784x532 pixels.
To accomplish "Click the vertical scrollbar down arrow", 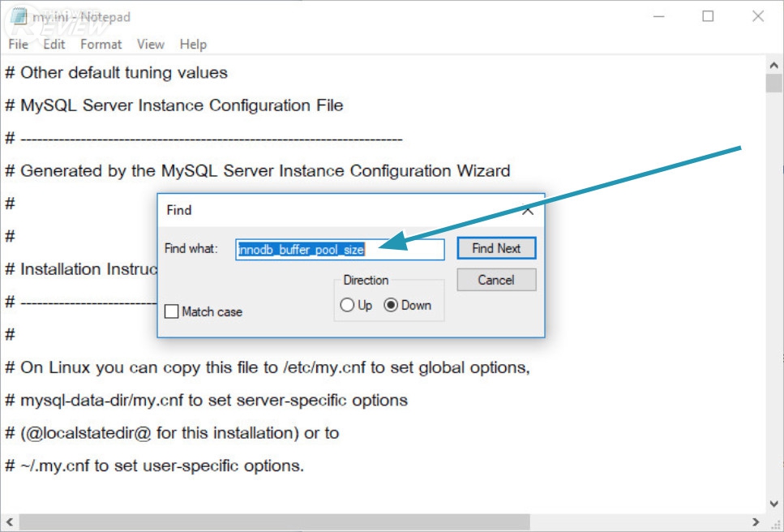I will coord(774,504).
